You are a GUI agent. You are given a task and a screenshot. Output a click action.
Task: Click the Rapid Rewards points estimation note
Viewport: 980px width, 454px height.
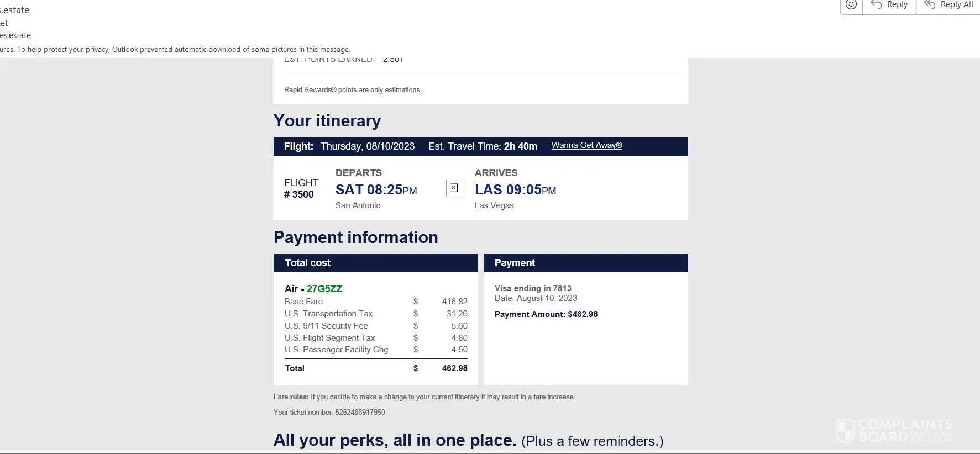point(353,90)
